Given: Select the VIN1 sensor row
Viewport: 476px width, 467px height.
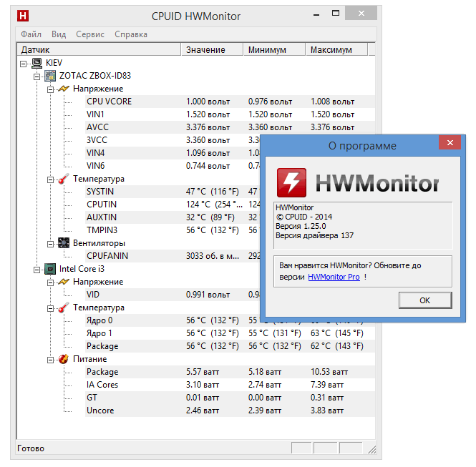Looking at the screenshot, I should point(230,114).
